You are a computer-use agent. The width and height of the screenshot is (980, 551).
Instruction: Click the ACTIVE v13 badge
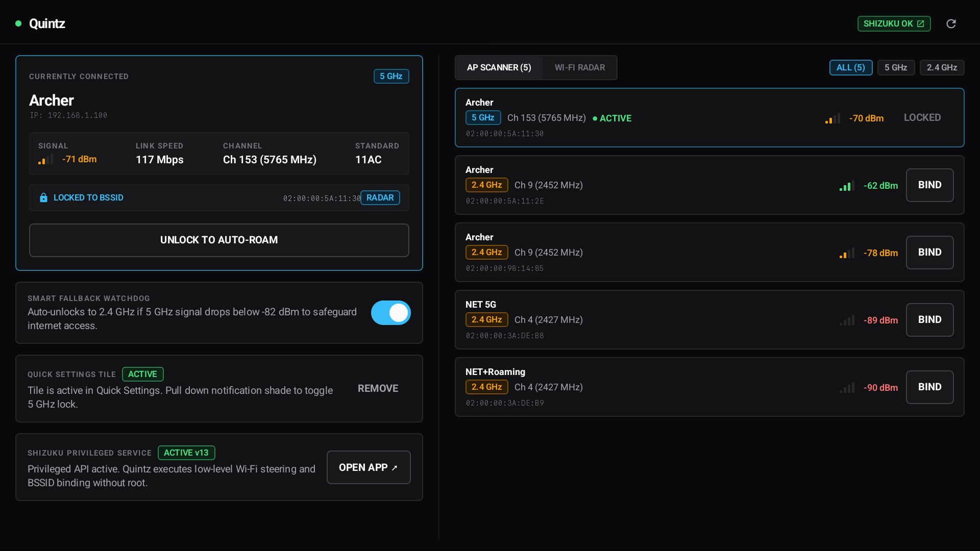[x=186, y=453]
